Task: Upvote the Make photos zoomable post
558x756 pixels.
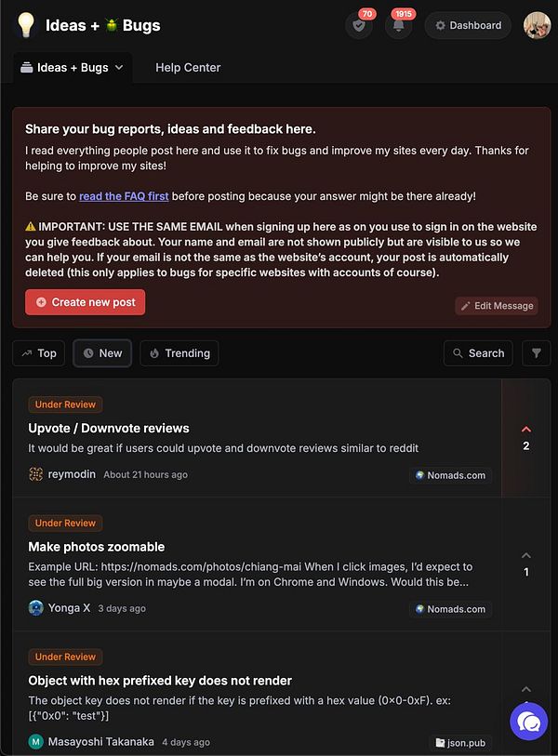Action: click(x=527, y=558)
